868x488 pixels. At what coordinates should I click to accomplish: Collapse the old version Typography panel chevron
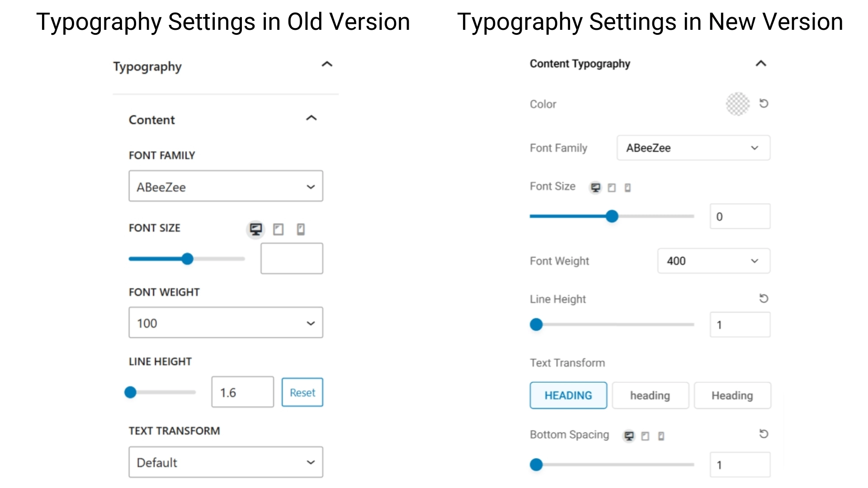tap(327, 64)
